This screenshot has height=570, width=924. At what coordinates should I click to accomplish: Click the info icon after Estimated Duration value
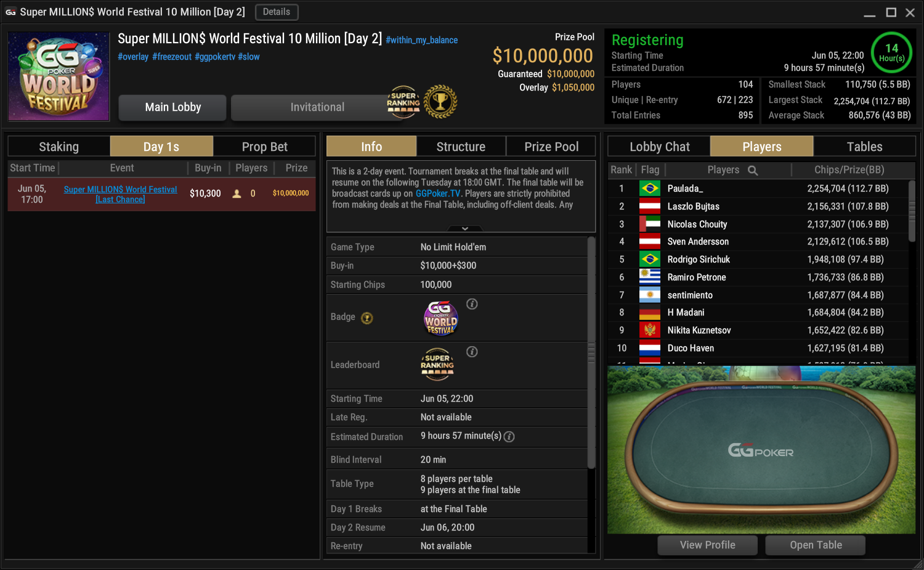click(x=509, y=436)
